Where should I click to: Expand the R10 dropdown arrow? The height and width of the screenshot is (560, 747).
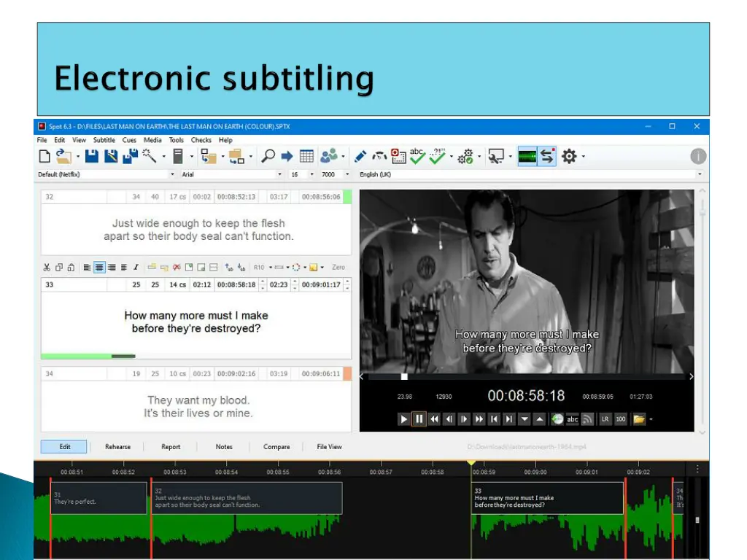pyautogui.click(x=271, y=267)
